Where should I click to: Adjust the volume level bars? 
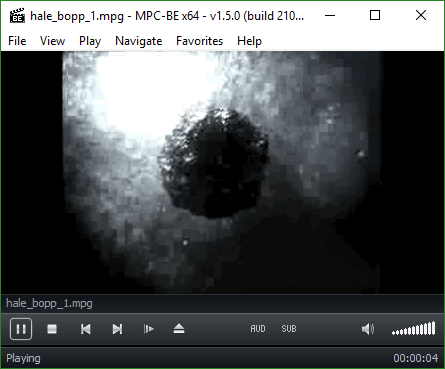[x=414, y=328]
